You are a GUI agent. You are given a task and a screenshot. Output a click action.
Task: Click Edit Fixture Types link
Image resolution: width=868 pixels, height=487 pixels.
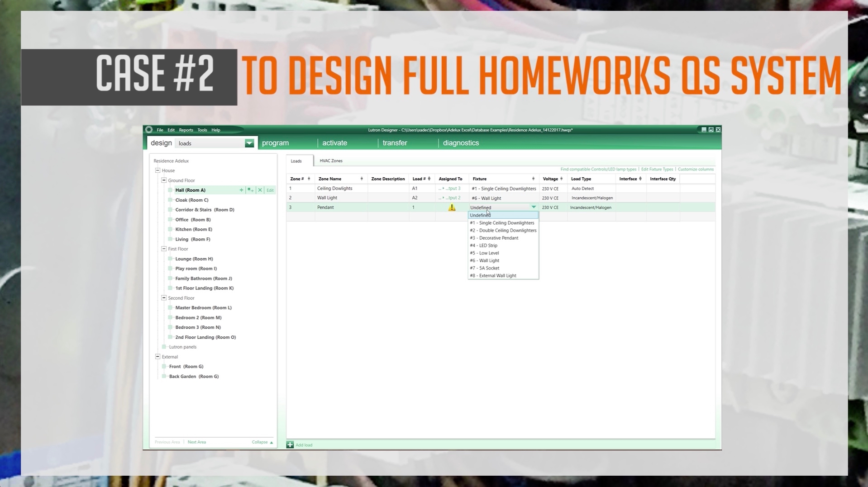point(657,170)
